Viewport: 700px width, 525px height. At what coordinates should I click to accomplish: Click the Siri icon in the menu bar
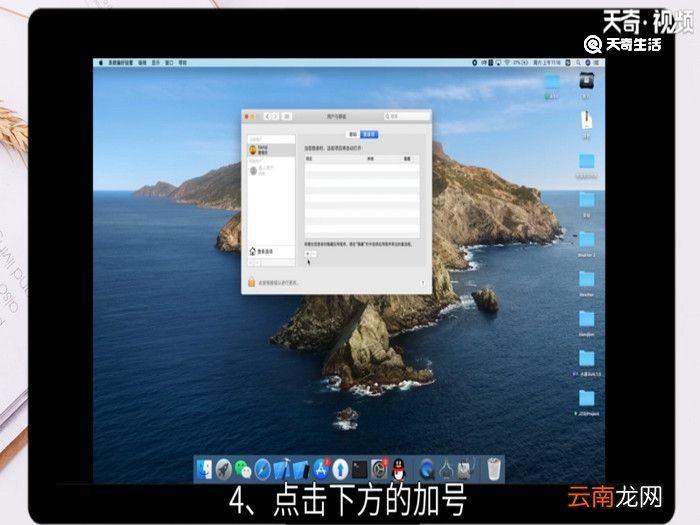tap(588, 63)
